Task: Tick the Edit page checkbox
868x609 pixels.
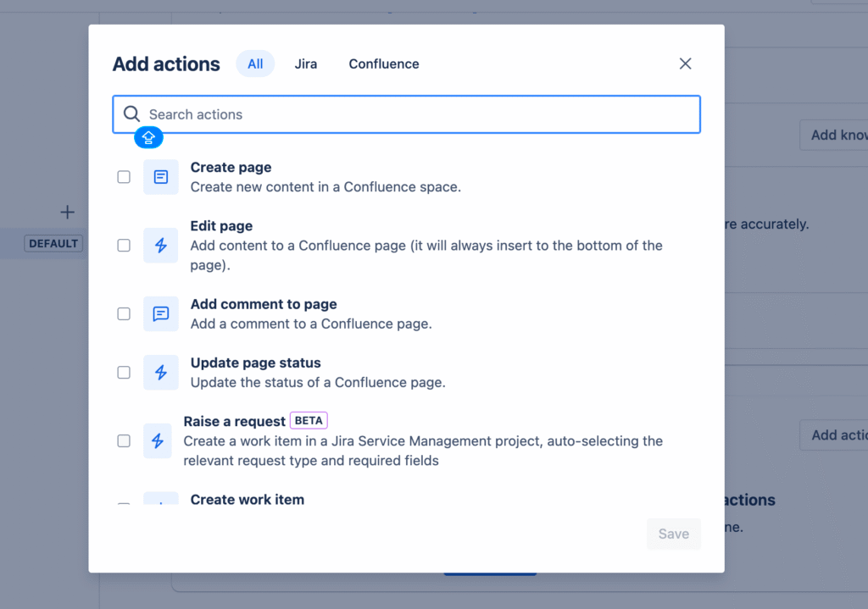Action: 124,246
